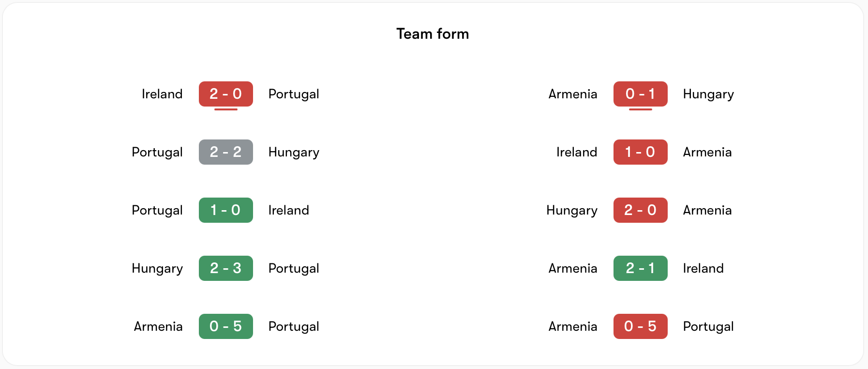Viewport: 868px width, 369px height.
Task: Open the green 2-1 Armenia–Ireland score
Action: coord(640,268)
